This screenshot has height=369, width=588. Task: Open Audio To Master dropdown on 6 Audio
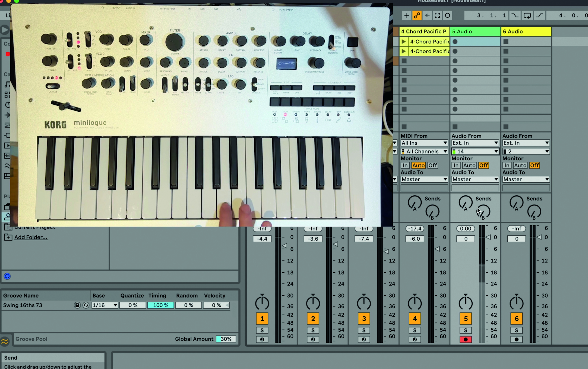tap(526, 179)
